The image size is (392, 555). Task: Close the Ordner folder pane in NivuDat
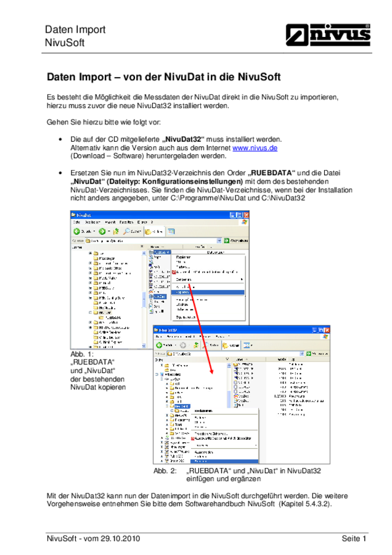click(x=142, y=246)
